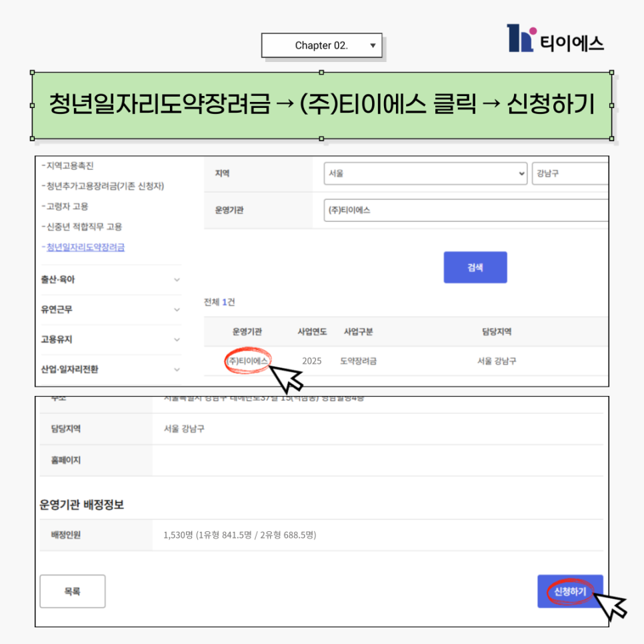Click the 배정인원 row label
The image size is (644, 644).
click(66, 535)
